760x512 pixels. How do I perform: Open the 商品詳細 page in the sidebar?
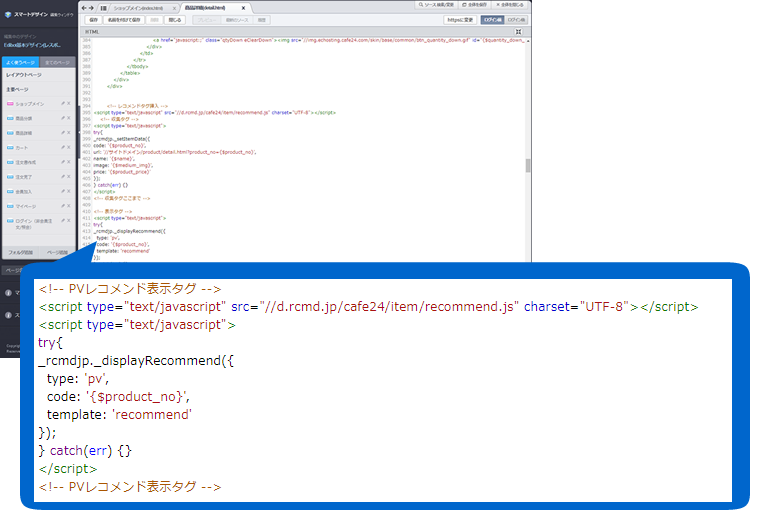point(24,133)
